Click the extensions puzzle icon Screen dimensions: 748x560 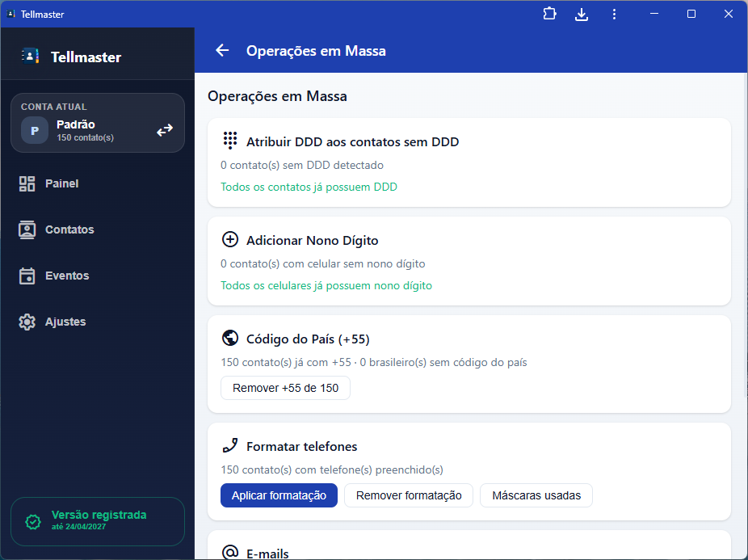click(x=549, y=15)
